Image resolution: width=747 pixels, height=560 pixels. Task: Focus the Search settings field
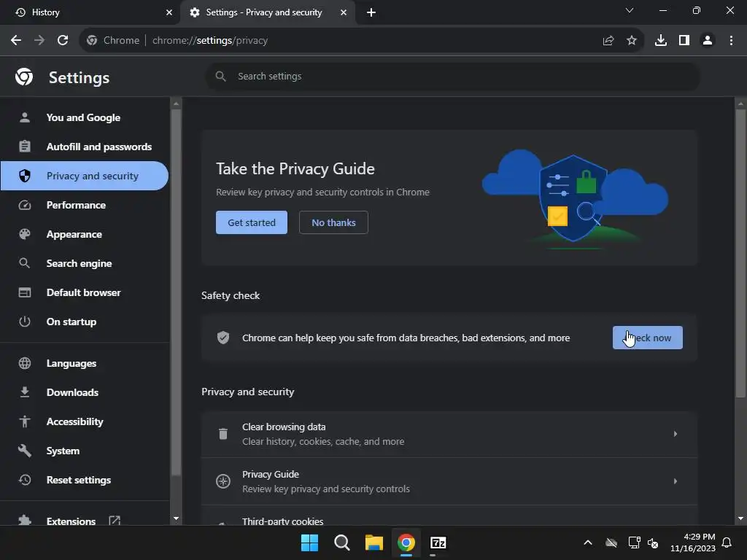(x=452, y=76)
